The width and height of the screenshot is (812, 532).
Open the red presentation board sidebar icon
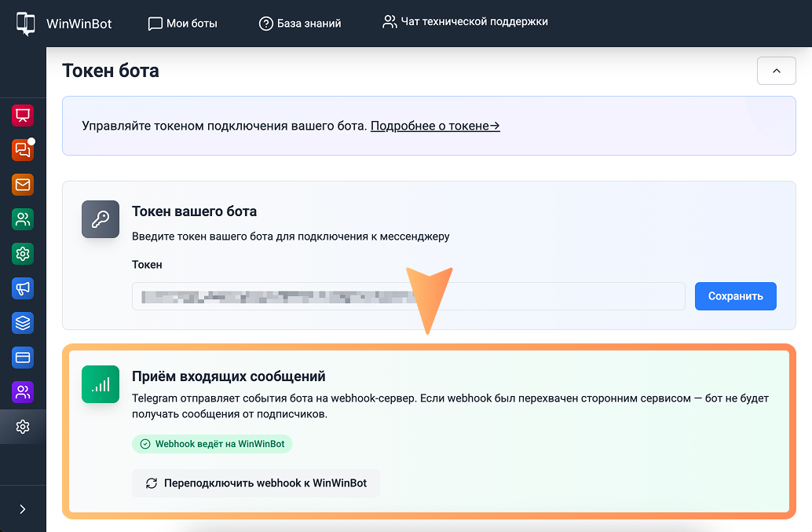pos(23,115)
